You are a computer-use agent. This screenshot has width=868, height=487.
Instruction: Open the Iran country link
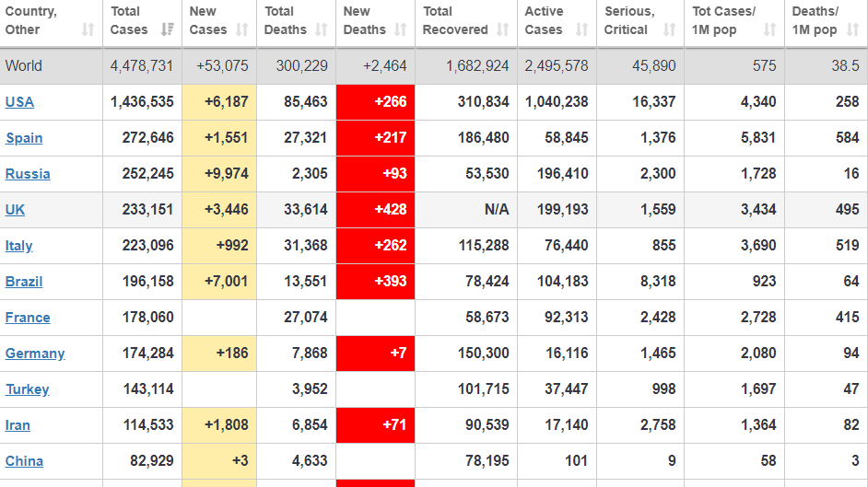click(x=18, y=425)
